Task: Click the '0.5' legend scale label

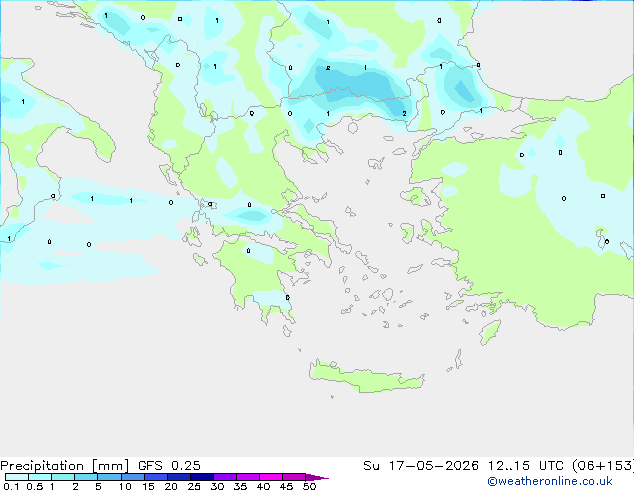Action: [35, 486]
